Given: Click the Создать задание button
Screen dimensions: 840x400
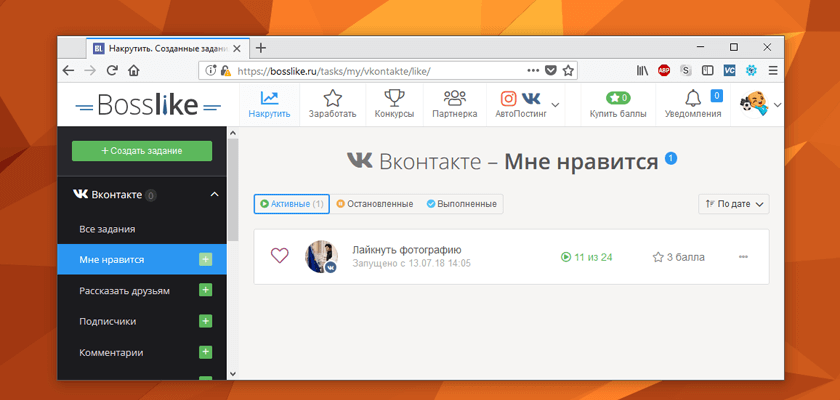Looking at the screenshot, I should [142, 151].
